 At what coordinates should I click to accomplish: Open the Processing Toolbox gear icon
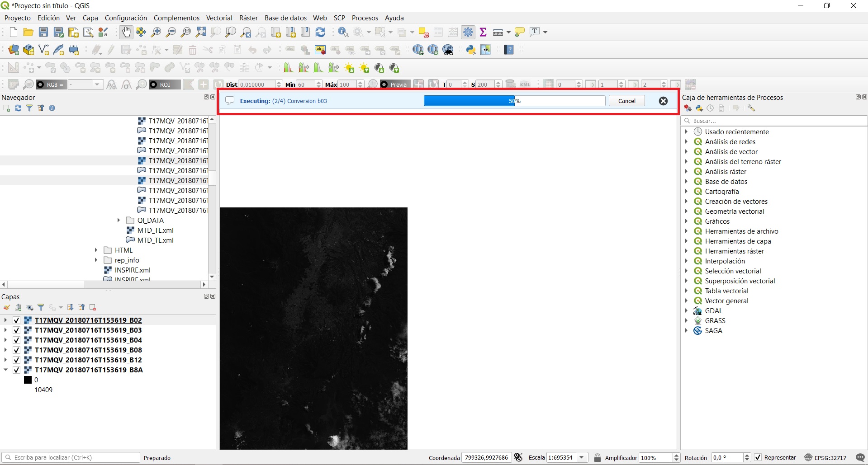[468, 32]
